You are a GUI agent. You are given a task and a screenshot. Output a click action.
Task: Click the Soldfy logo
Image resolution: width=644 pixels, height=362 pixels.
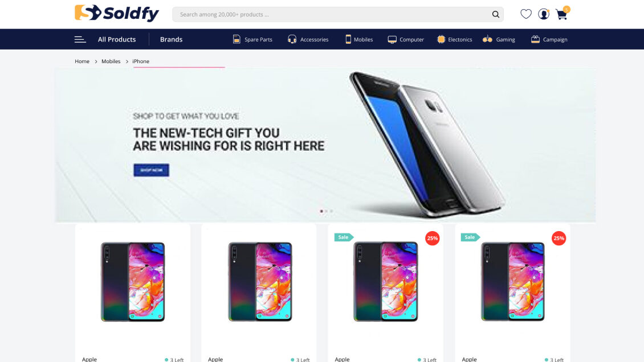(x=117, y=13)
